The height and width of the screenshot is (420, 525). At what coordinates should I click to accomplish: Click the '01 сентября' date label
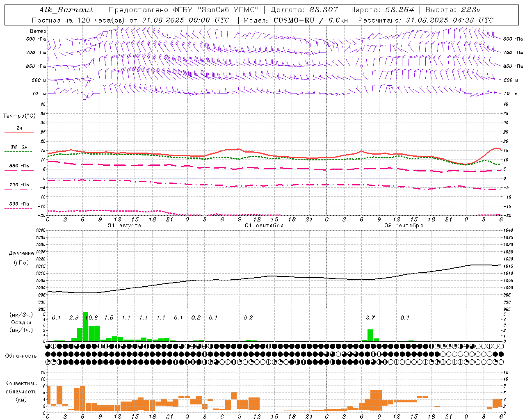[x=264, y=226]
